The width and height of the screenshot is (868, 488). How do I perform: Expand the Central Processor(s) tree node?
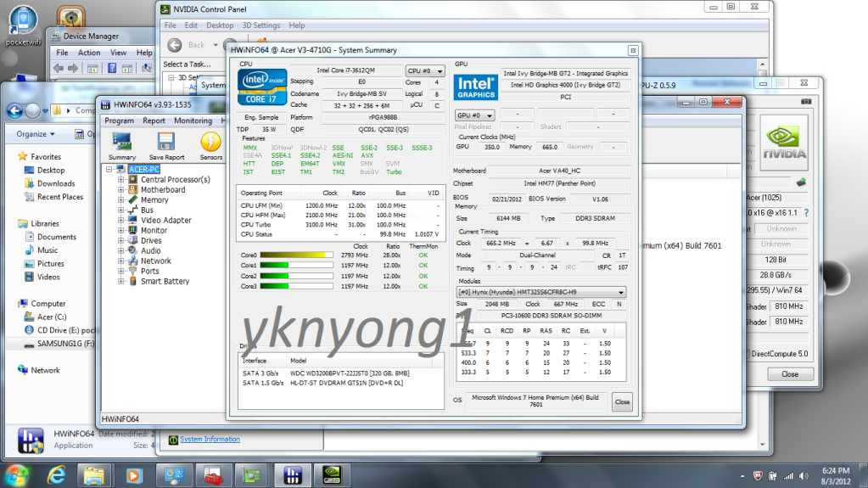(x=120, y=179)
